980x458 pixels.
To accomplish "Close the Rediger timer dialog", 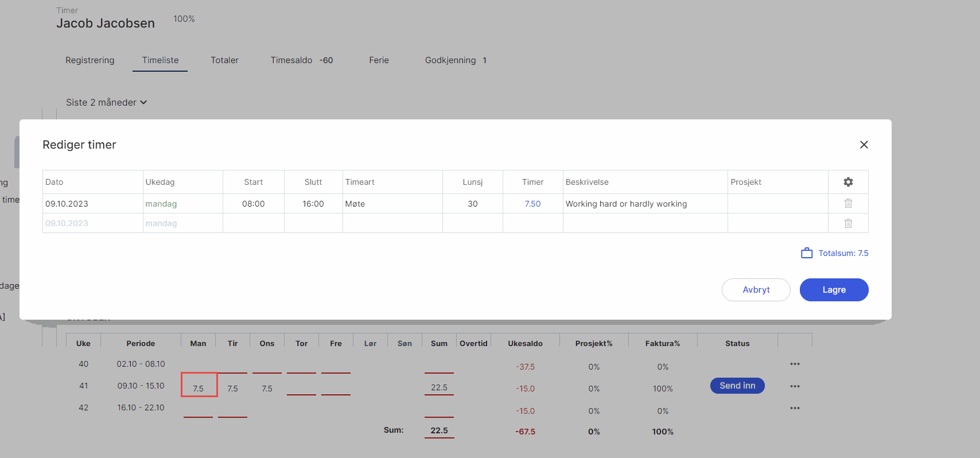I will point(864,145).
